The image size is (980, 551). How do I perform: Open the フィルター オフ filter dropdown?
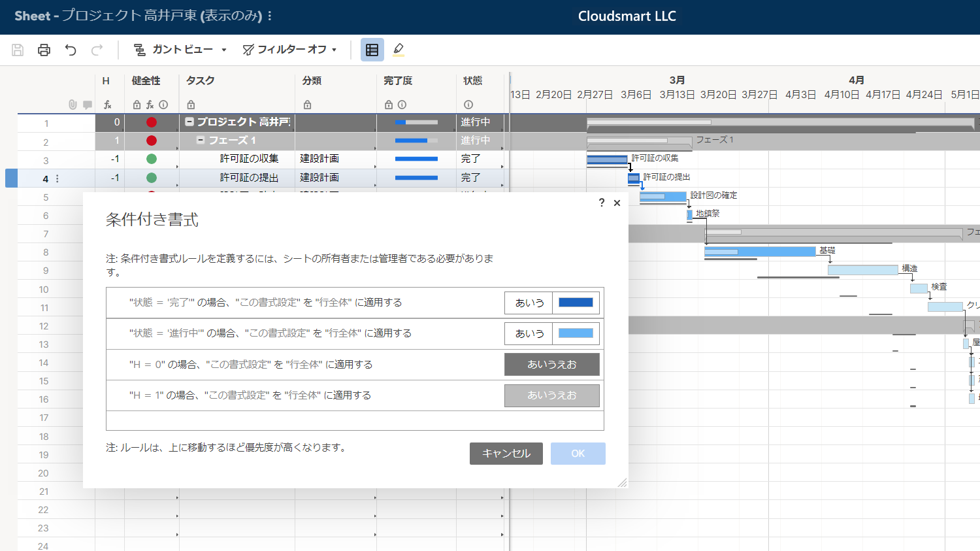tap(289, 49)
